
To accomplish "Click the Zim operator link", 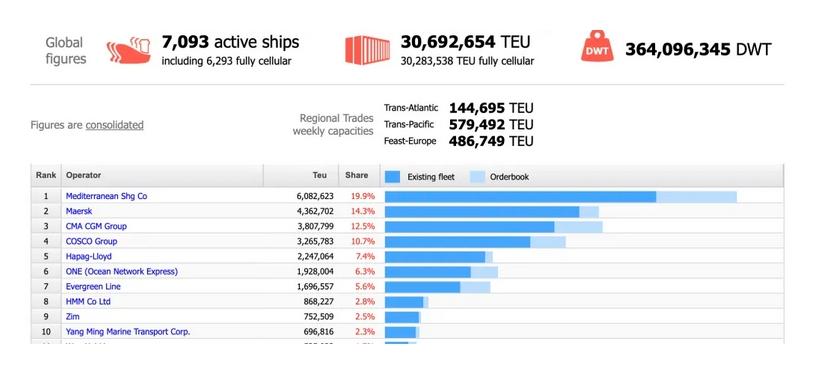I will click(73, 317).
